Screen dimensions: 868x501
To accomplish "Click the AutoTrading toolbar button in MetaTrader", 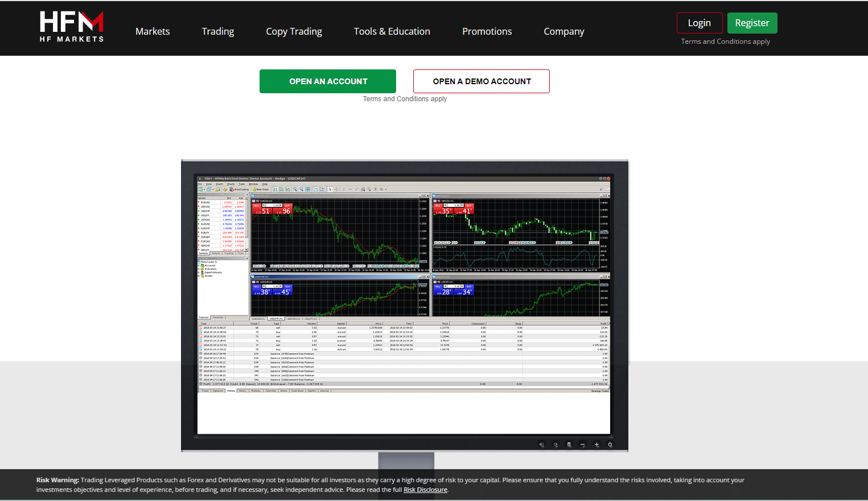I will [x=239, y=189].
